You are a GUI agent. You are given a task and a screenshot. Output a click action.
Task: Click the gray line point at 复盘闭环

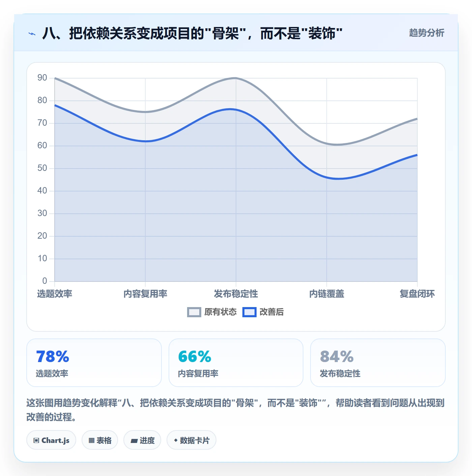pos(417,119)
